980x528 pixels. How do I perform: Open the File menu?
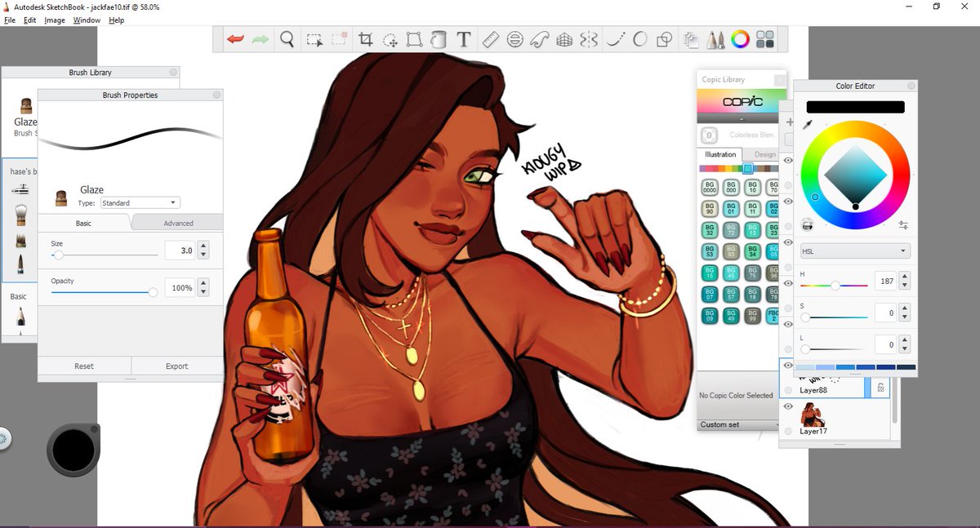pos(10,20)
